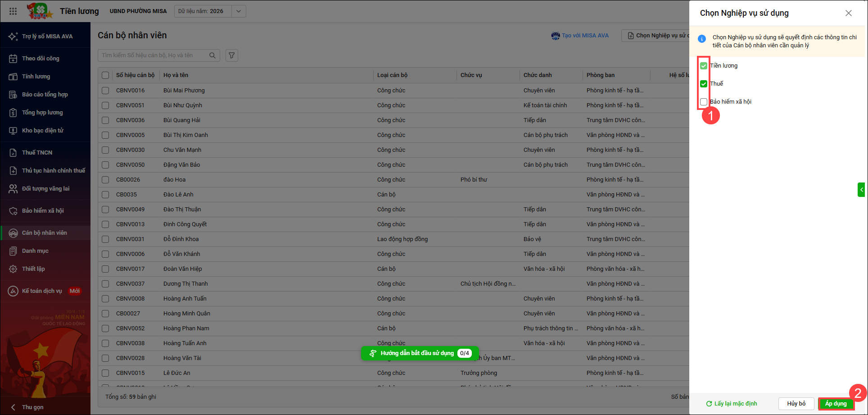Select the row checkbox for Bùi Mai Phương
This screenshot has width=868, height=415.
point(105,91)
